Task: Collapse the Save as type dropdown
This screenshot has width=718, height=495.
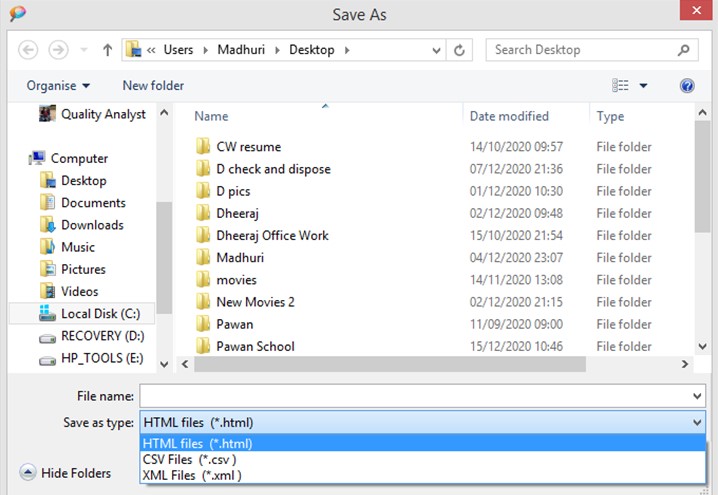Action: pos(697,422)
